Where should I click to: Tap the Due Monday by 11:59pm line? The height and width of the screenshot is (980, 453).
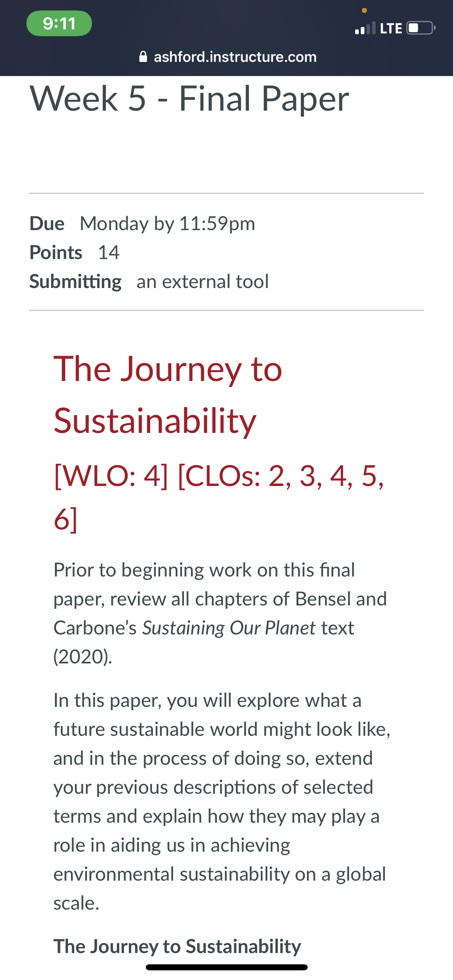143,223
